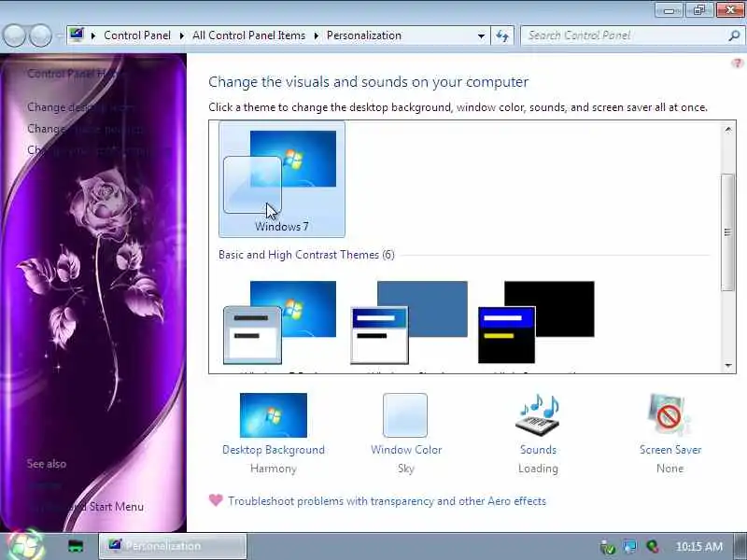Click the All Control Panel Items breadcrumb
This screenshot has width=747, height=560.
(248, 35)
